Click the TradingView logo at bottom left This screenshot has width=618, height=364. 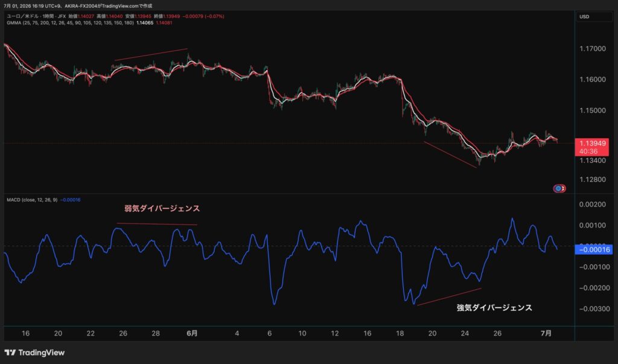click(34, 353)
